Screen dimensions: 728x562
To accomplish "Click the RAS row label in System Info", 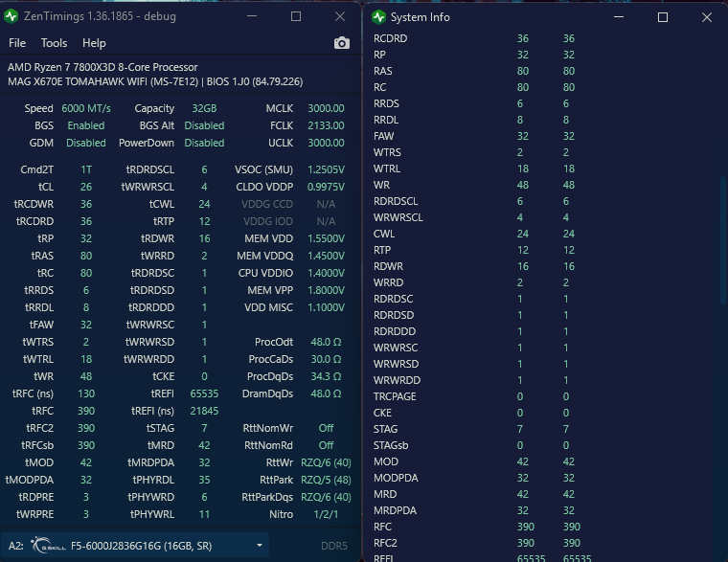I will [382, 71].
